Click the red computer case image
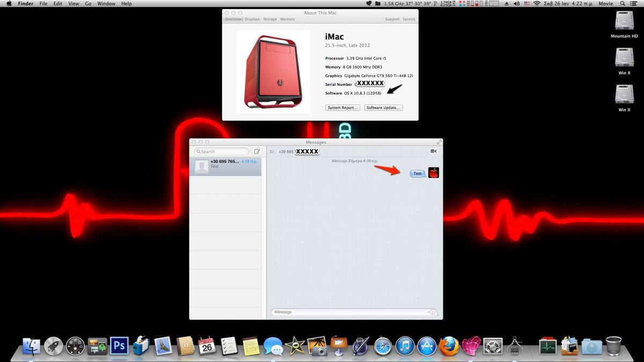This screenshot has width=644, height=362. pos(273,72)
